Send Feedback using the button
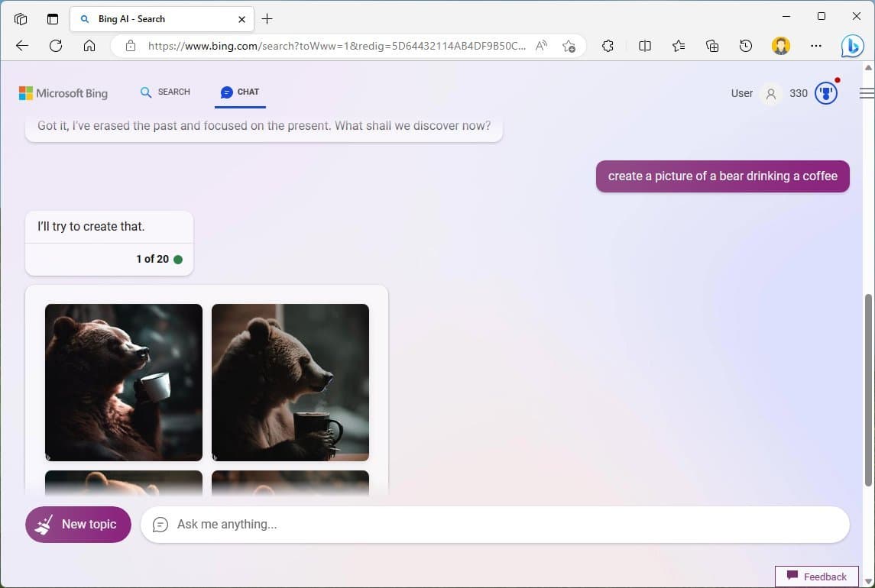The height and width of the screenshot is (588, 875). click(816, 577)
